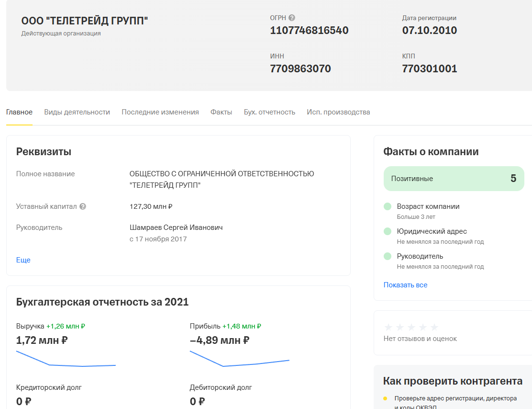Open the Позитивные facts panel
Image resolution: width=532 pixels, height=409 pixels.
(454, 179)
